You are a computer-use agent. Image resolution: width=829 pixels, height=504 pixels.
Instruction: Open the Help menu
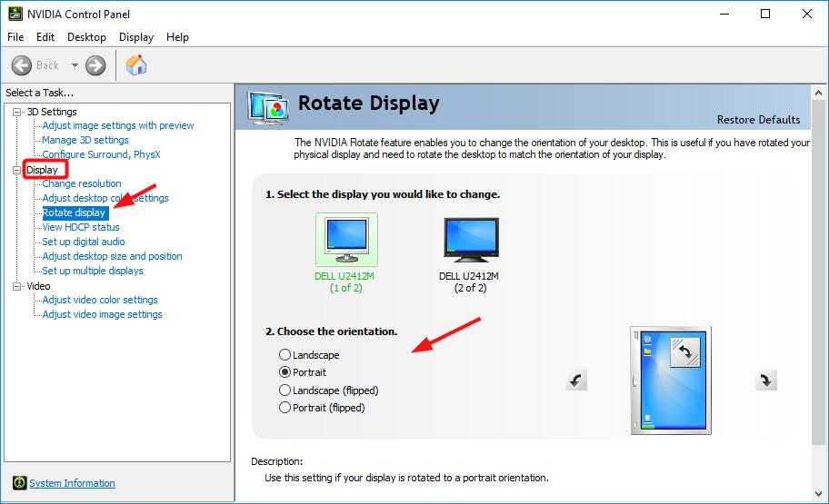click(x=177, y=37)
